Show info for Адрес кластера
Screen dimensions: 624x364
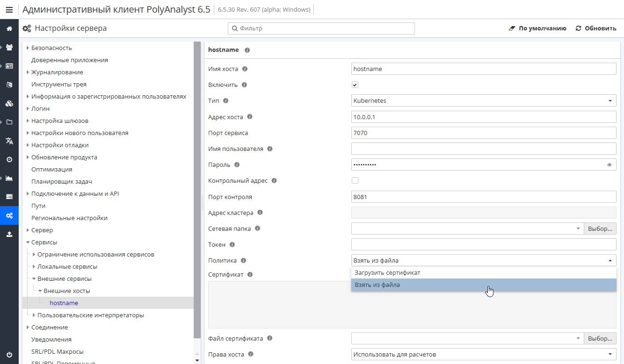(x=260, y=213)
